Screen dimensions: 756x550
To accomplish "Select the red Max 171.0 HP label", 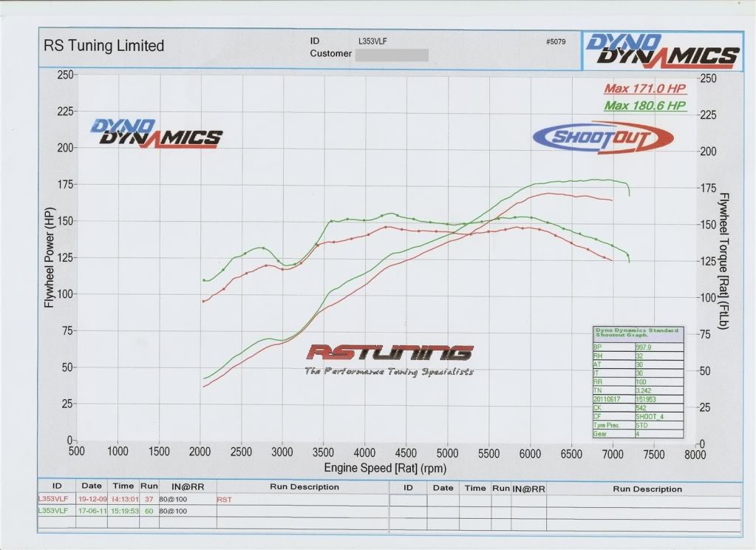I will [645, 89].
